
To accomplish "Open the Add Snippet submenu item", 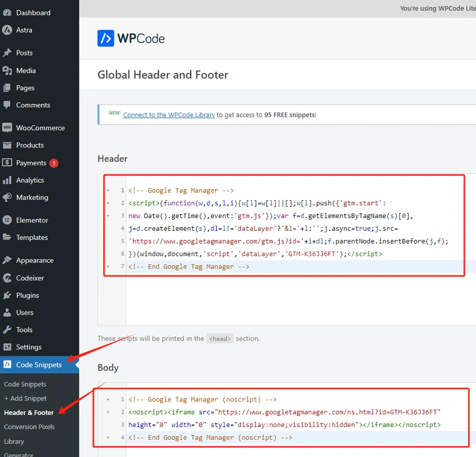I will pos(25,398).
